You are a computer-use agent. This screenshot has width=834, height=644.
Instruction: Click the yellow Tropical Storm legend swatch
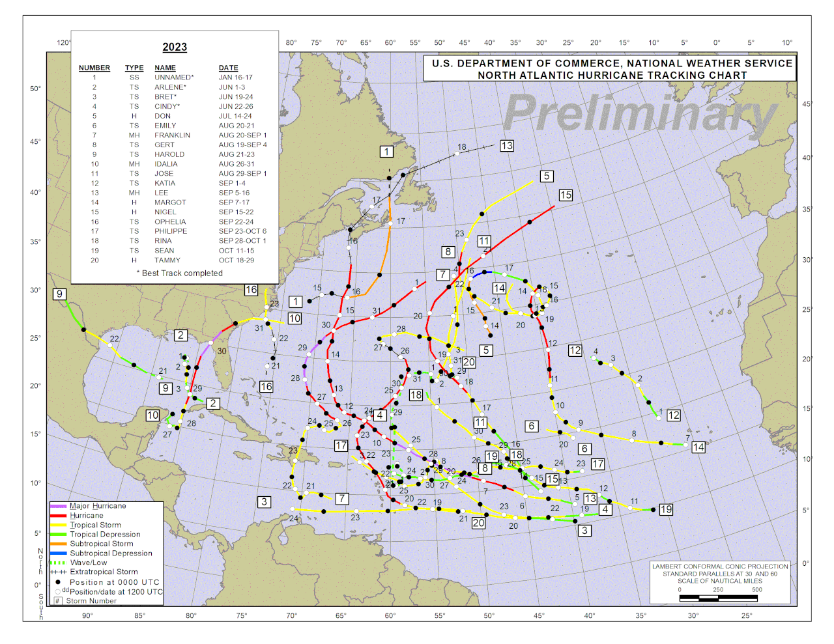(59, 525)
